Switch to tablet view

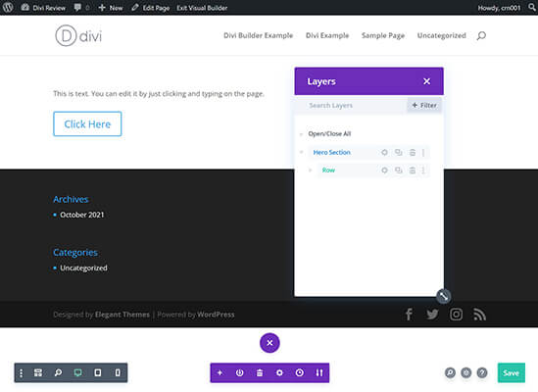(x=98, y=372)
